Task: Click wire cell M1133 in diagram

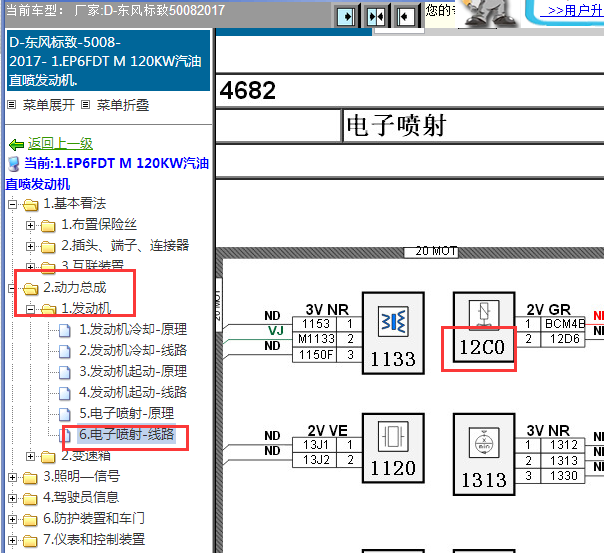Action: coord(316,339)
